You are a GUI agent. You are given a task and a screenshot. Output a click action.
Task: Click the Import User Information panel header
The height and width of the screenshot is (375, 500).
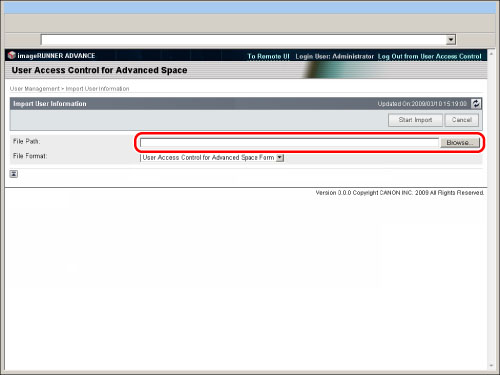tap(246, 104)
